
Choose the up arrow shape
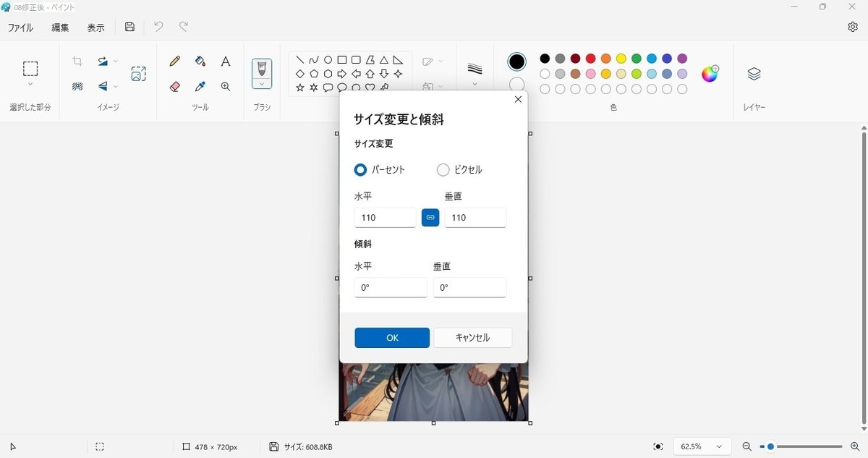pyautogui.click(x=370, y=74)
